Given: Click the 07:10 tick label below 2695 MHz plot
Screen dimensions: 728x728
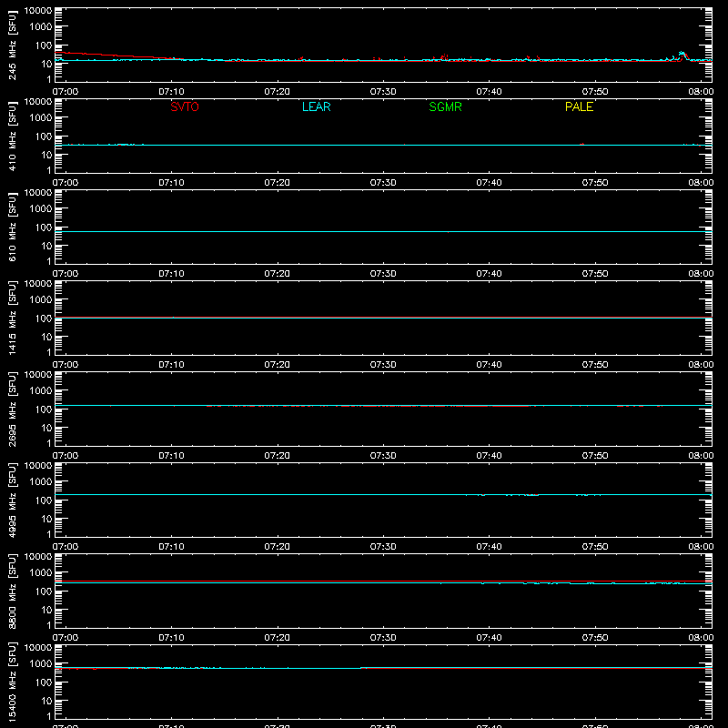Looking at the screenshot, I should pyautogui.click(x=171, y=456).
